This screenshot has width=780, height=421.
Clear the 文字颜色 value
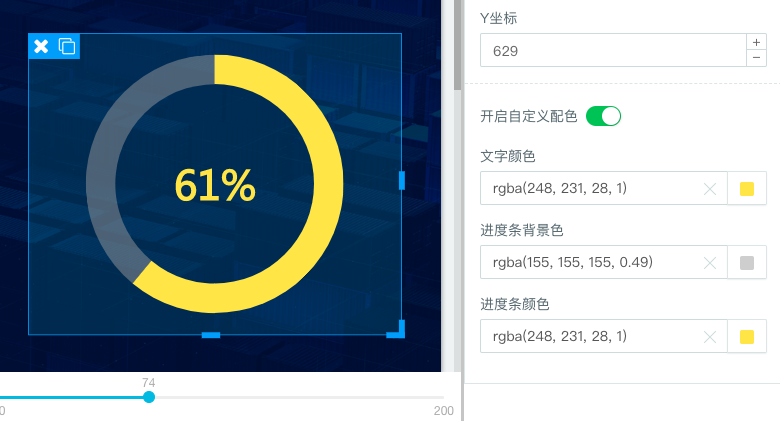click(x=710, y=189)
